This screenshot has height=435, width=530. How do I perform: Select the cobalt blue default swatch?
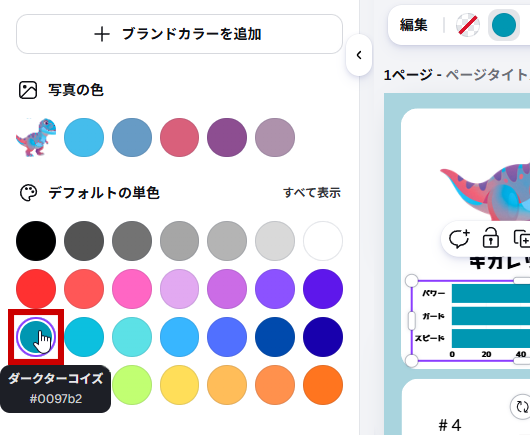(275, 337)
